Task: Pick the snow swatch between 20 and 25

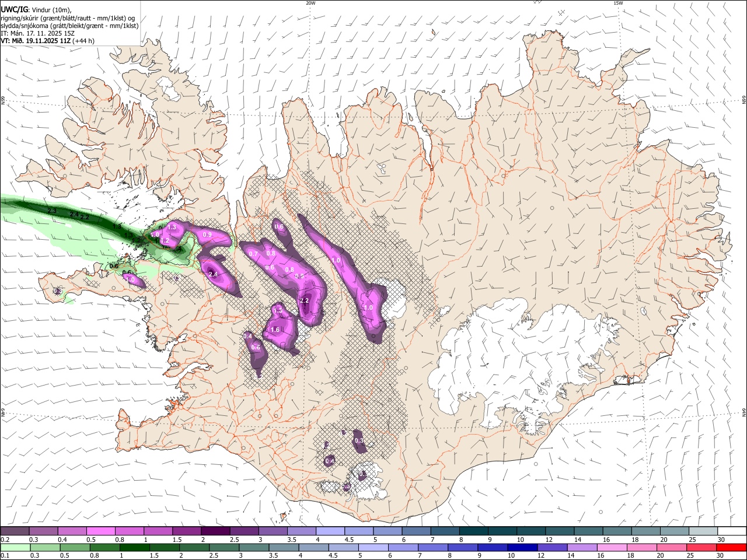Action: click(x=675, y=531)
